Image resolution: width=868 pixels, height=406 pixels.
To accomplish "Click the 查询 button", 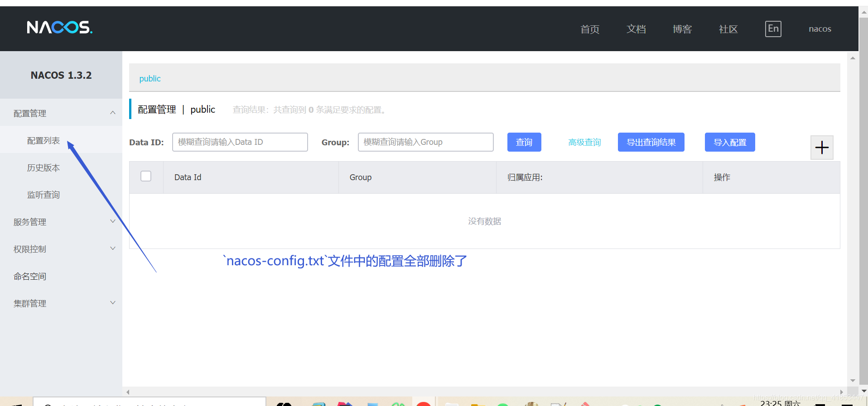I will (524, 142).
